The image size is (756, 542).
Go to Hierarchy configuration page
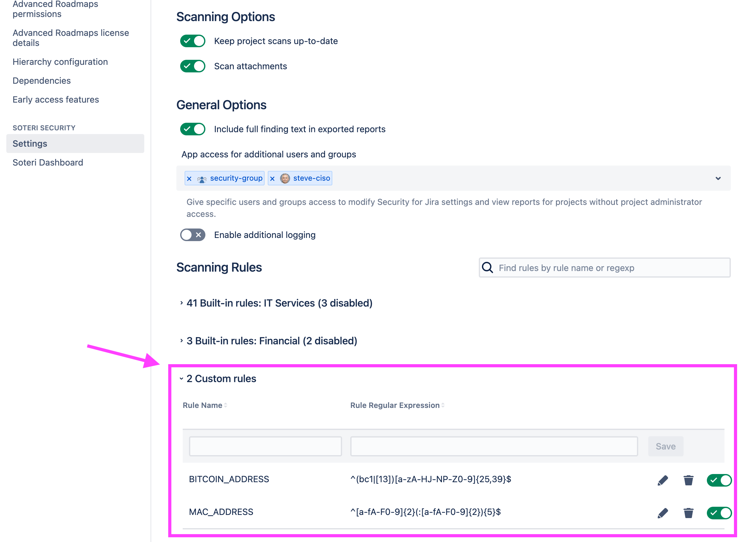click(60, 62)
